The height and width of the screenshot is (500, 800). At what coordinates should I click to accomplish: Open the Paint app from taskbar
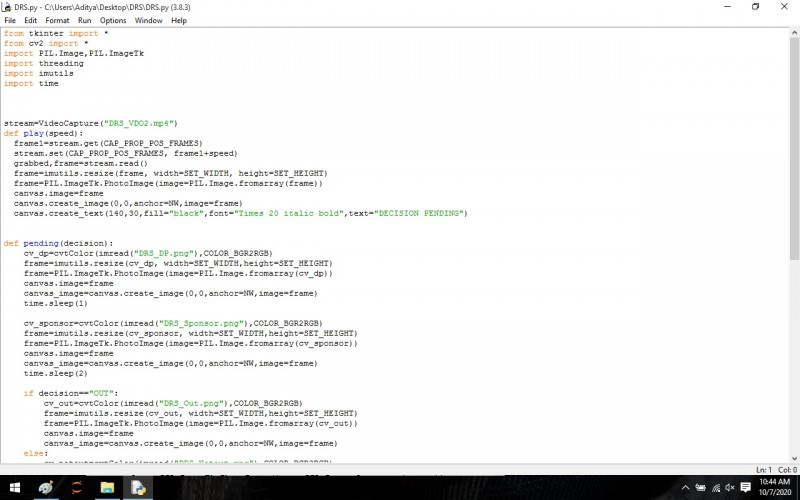pos(46,488)
